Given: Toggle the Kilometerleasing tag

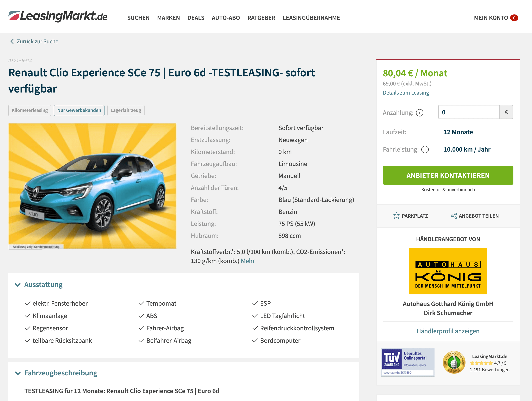Looking at the screenshot, I should click(x=30, y=110).
